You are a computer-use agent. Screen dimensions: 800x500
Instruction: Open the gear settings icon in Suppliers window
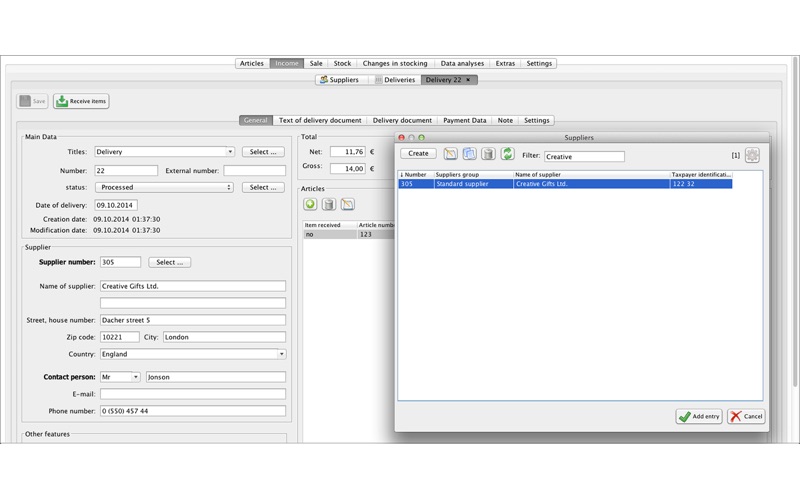752,155
